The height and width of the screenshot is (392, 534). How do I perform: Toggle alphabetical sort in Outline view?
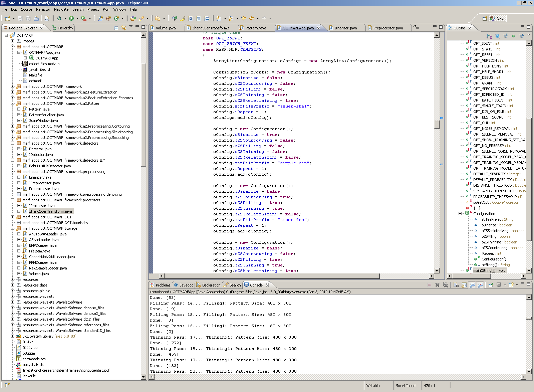[x=489, y=36]
